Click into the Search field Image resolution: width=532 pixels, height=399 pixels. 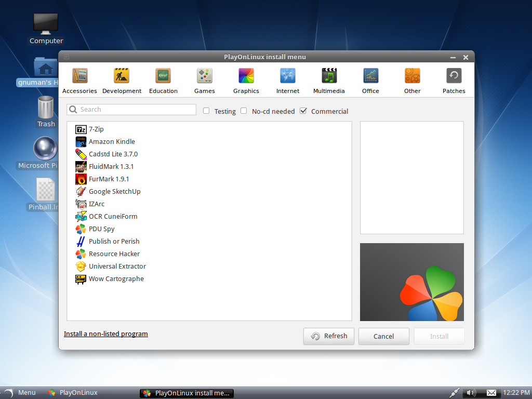pos(131,110)
